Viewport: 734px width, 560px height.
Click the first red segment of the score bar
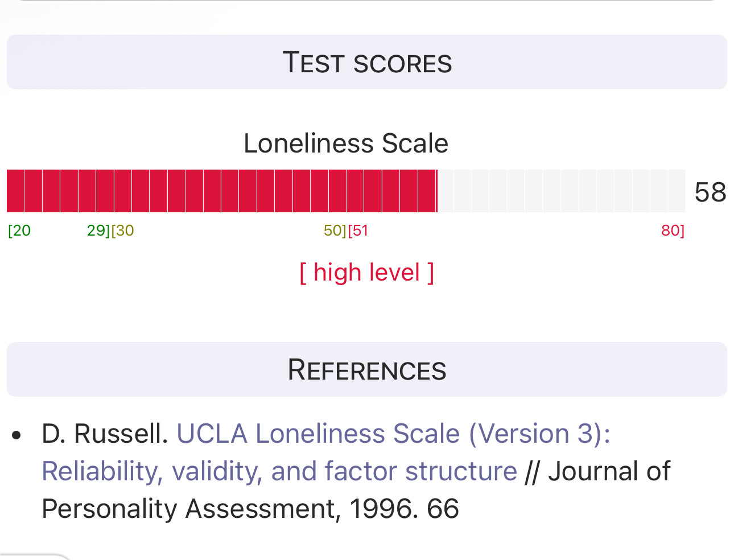(15, 191)
